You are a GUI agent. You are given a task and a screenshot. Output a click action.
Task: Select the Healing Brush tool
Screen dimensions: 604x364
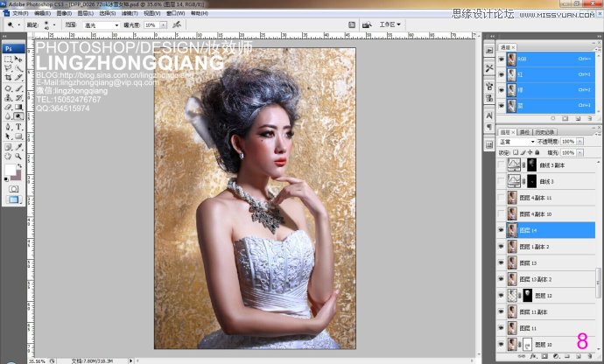8,88
